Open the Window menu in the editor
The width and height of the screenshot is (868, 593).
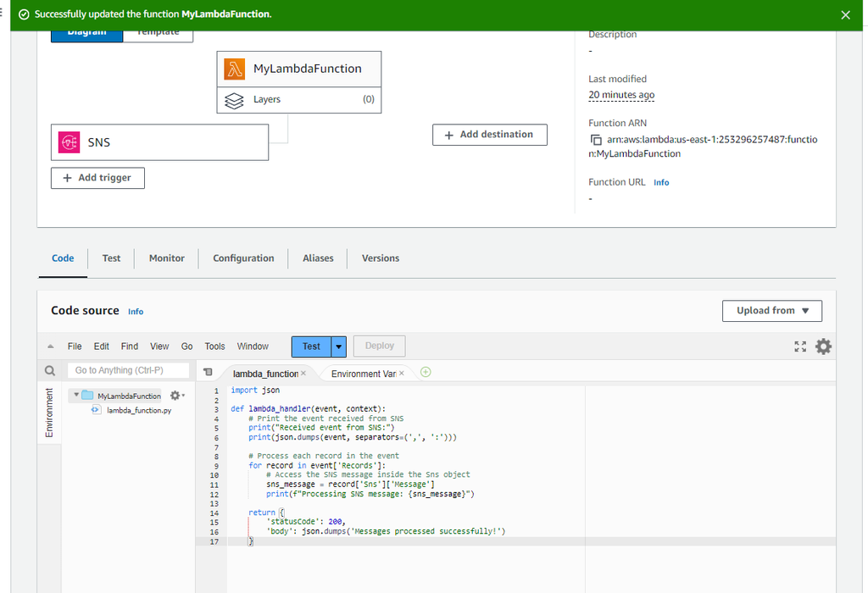[252, 346]
